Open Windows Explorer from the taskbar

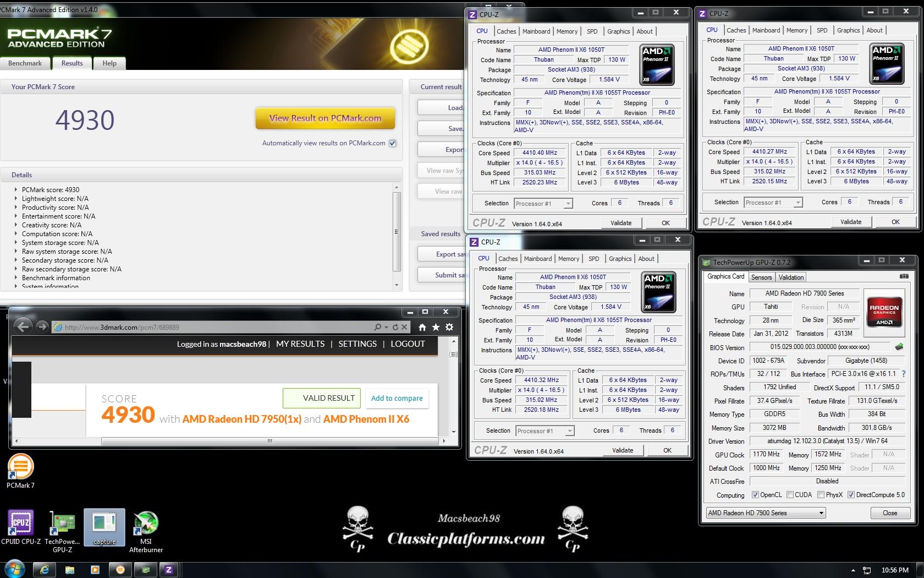(70, 570)
